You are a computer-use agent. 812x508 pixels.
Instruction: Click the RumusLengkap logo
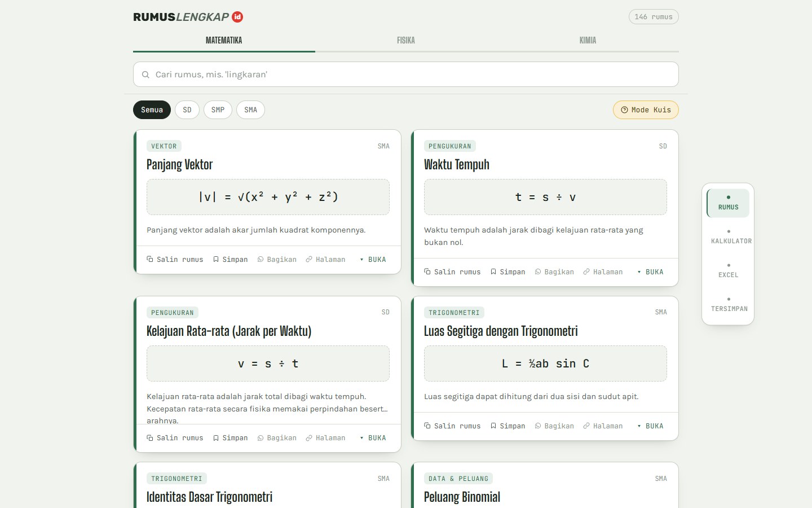(x=188, y=17)
